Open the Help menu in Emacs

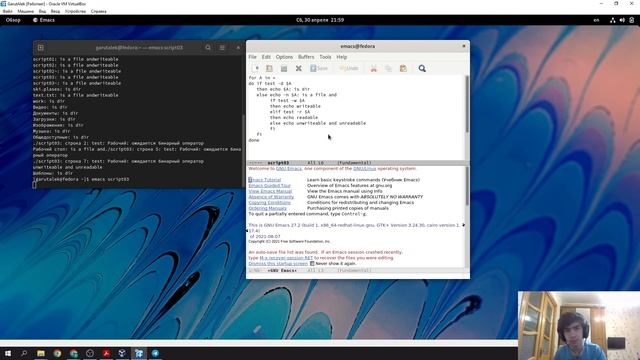coord(341,57)
